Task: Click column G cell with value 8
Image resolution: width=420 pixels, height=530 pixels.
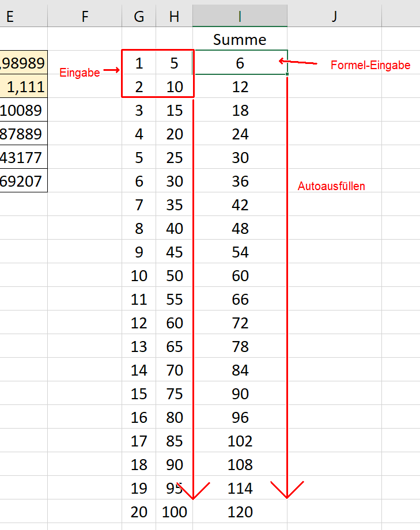Action: click(139, 229)
